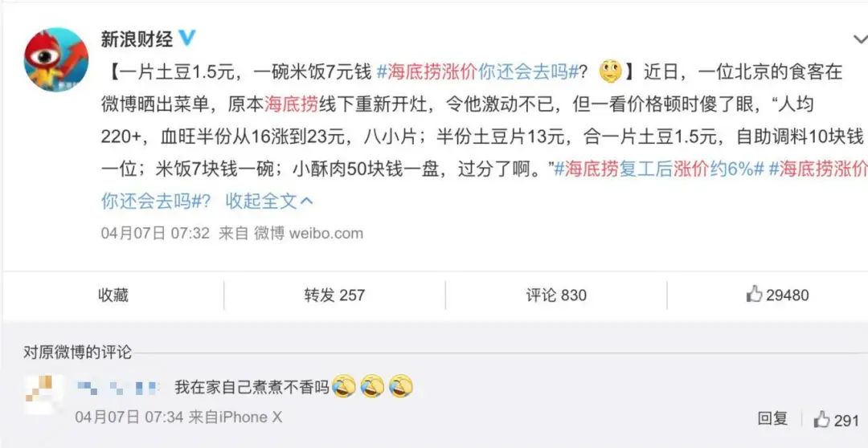Open hashtag #海底捞涨价你还会去吗# in the headline

tap(477, 72)
